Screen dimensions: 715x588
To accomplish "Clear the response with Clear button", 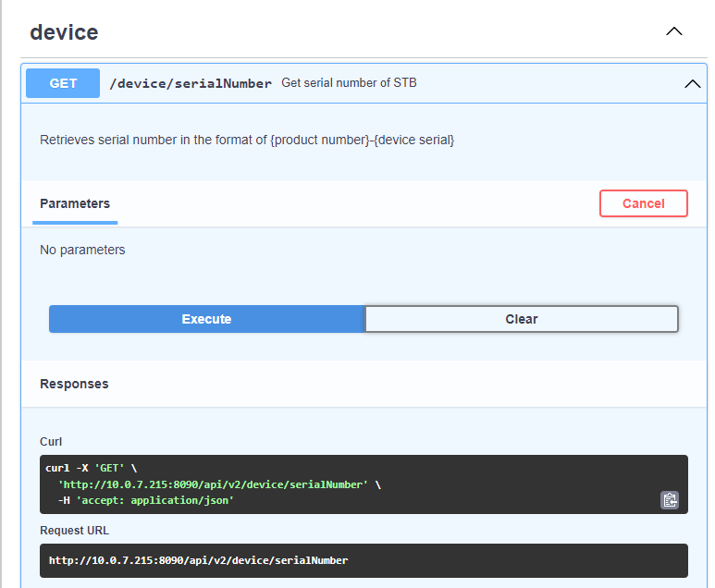I will pos(521,319).
